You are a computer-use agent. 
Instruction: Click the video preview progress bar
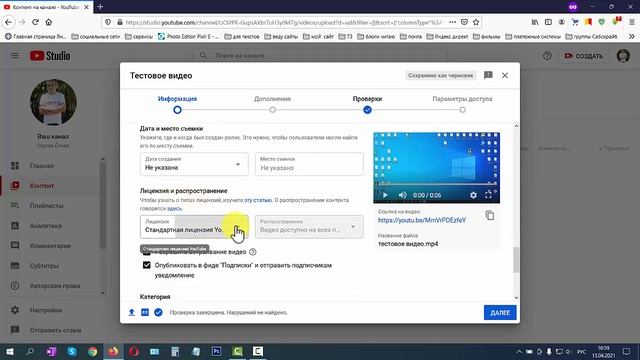click(436, 184)
